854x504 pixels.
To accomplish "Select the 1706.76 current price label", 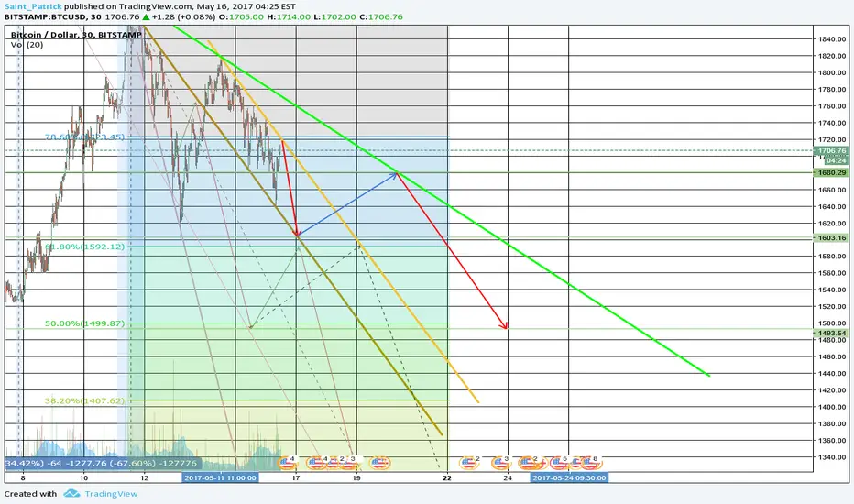I will [831, 151].
